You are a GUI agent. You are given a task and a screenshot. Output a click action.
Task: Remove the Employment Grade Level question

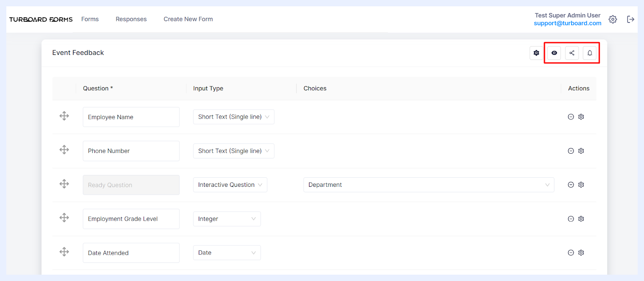[571, 219]
